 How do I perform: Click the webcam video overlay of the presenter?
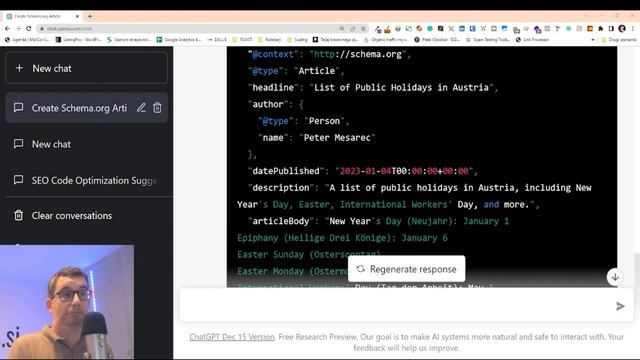(x=67, y=302)
